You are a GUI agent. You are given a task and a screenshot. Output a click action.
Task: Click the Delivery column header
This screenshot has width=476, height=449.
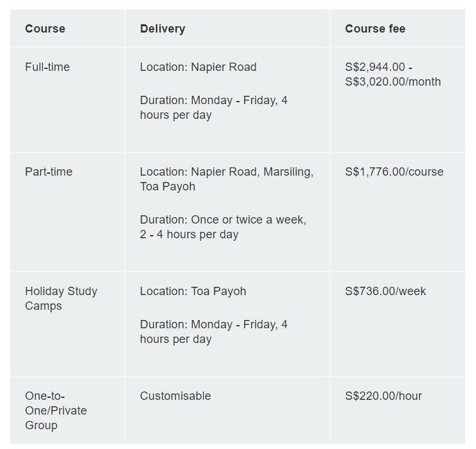pos(162,29)
